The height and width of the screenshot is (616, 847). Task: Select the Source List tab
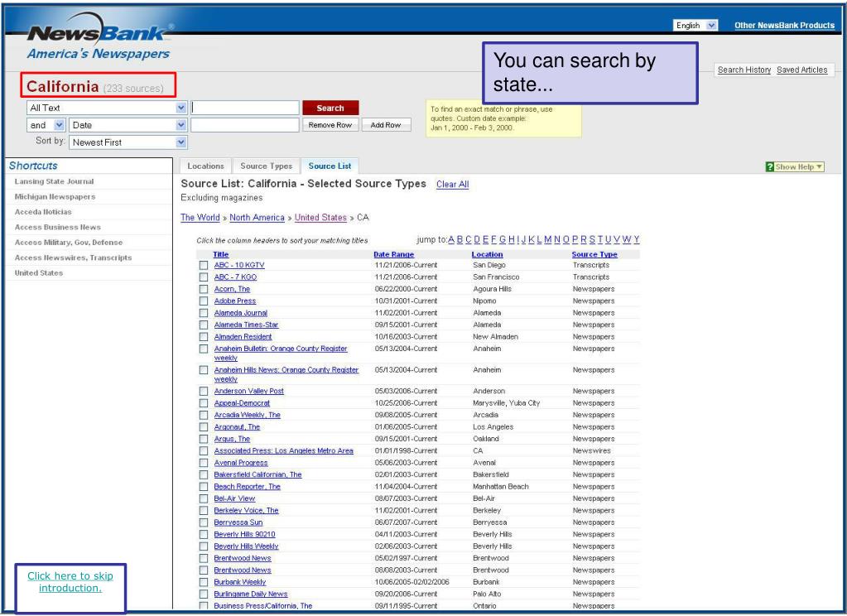[330, 166]
